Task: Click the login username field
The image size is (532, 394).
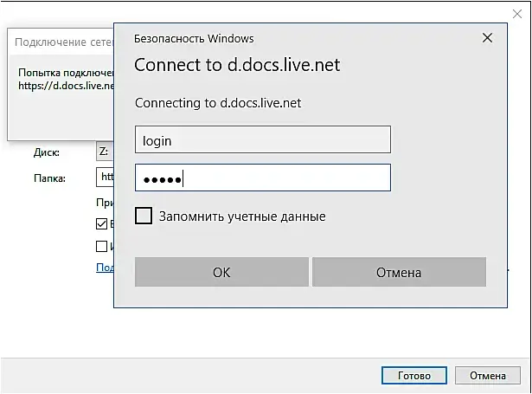Action: pyautogui.click(x=263, y=139)
